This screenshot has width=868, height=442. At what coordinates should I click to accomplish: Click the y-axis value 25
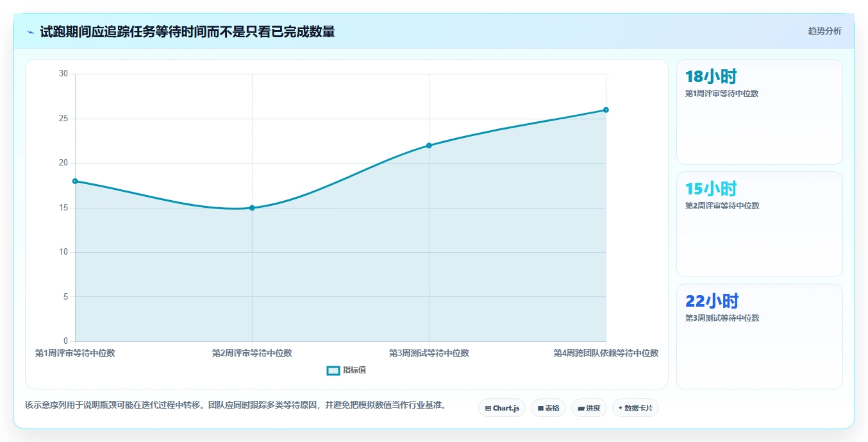click(63, 119)
